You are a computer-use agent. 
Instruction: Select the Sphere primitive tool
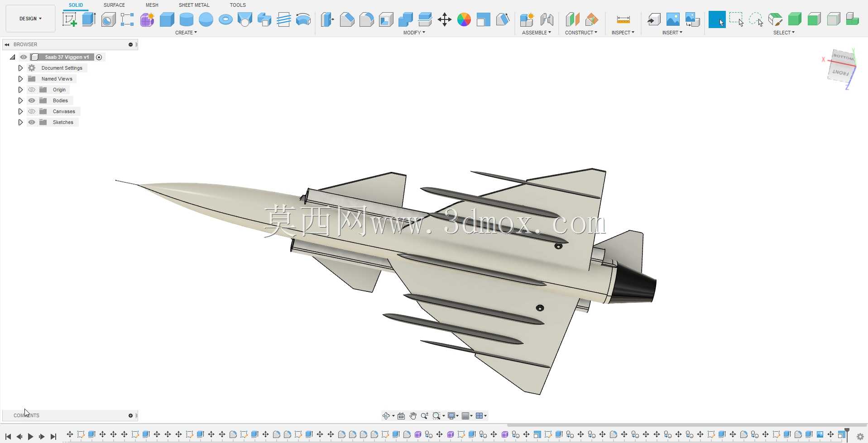pos(206,19)
